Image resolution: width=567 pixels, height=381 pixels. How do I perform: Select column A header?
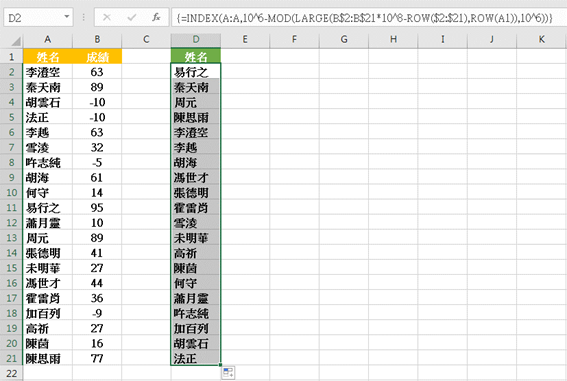pos(47,40)
